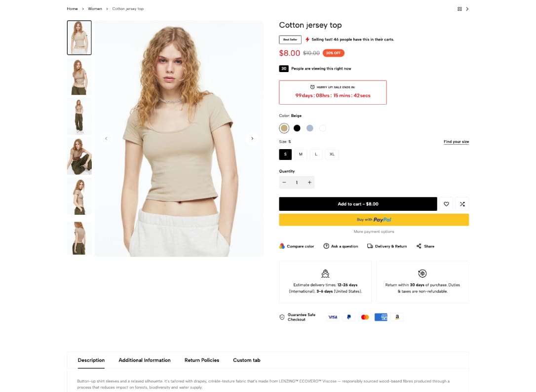Increase quantity with the plus stepper
The image size is (536, 392).
[309, 182]
